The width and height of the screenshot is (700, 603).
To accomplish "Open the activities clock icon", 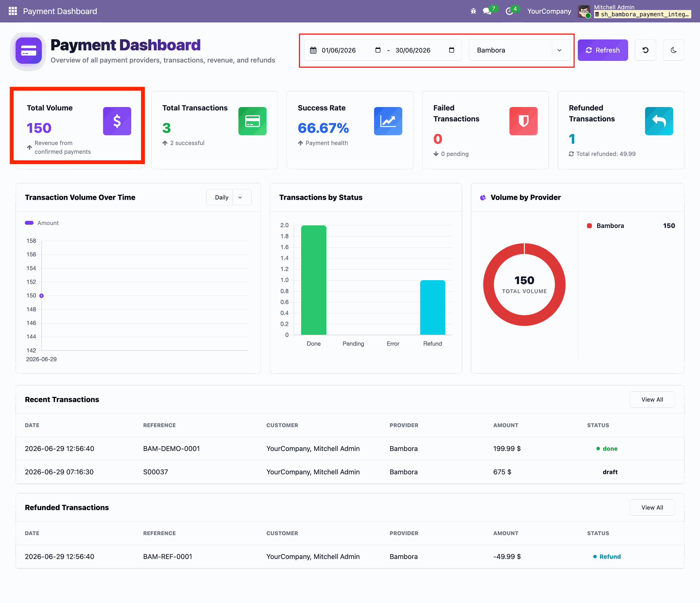I will [510, 11].
